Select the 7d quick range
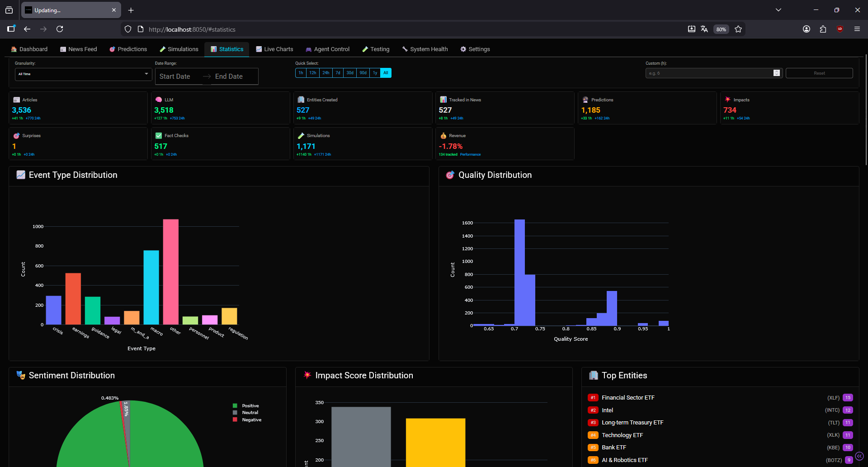 click(338, 73)
